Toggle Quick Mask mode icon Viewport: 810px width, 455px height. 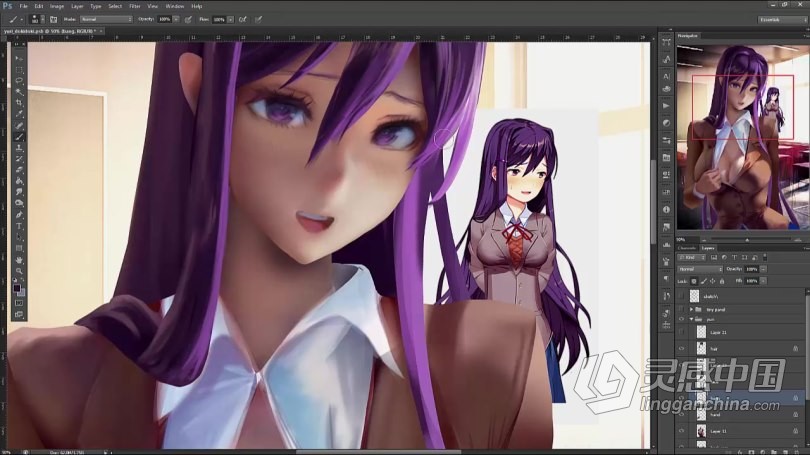[19, 303]
